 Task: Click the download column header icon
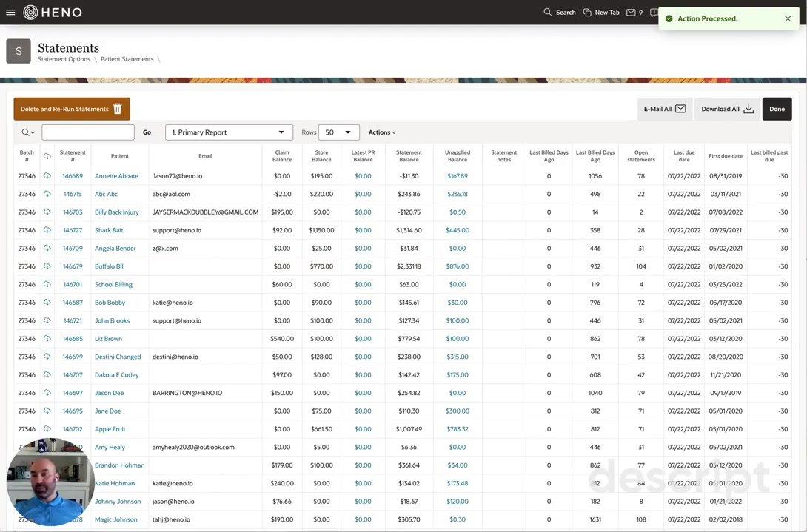(47, 156)
